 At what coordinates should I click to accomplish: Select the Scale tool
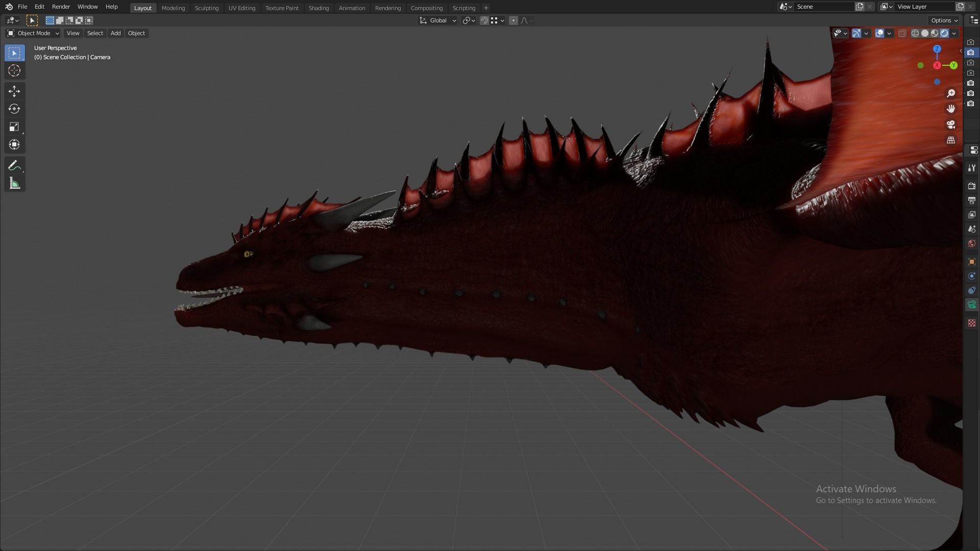coord(14,127)
